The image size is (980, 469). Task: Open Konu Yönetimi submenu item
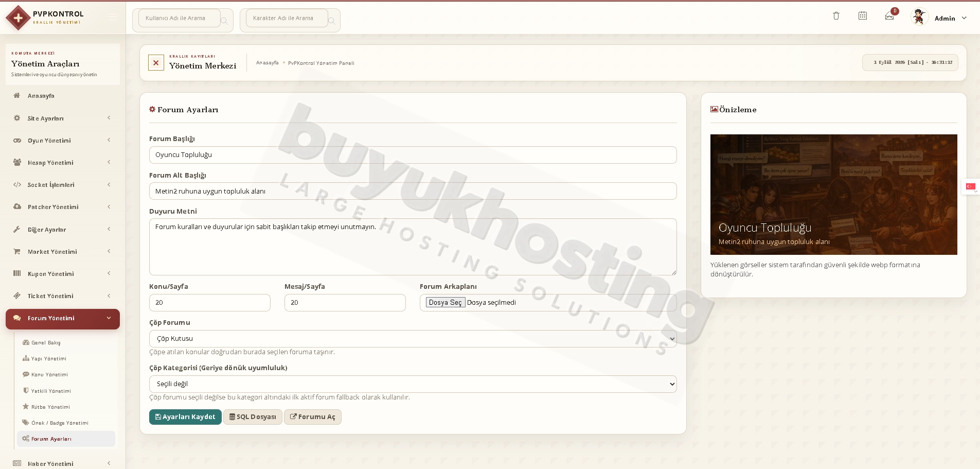click(49, 374)
